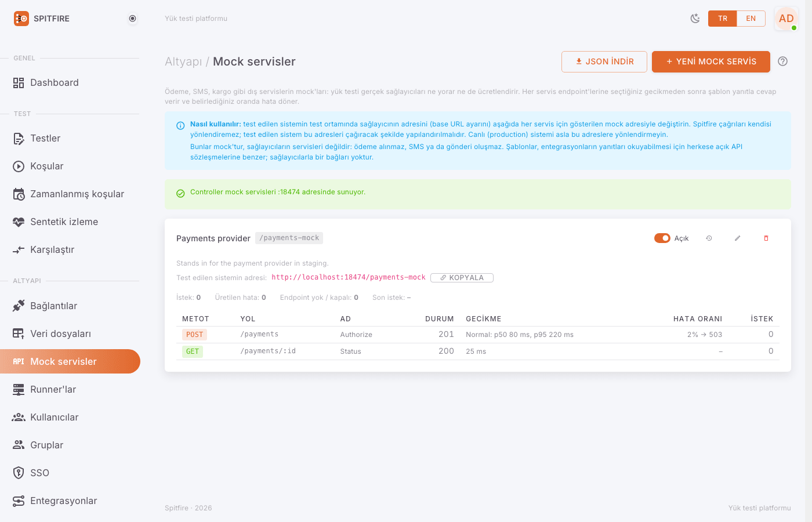Screen dimensions: 812x522
Task: Click the SSO shield icon
Action: (x=19, y=473)
